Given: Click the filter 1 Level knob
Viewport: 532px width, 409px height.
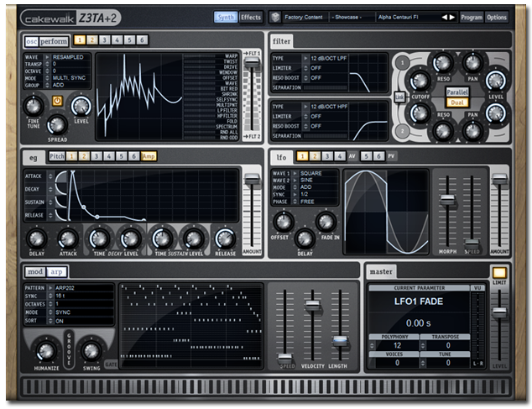Looking at the screenshot, I should pyautogui.click(x=496, y=81).
